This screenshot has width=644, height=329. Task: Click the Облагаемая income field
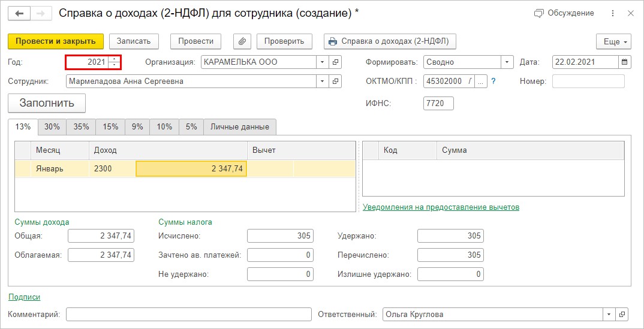point(101,255)
